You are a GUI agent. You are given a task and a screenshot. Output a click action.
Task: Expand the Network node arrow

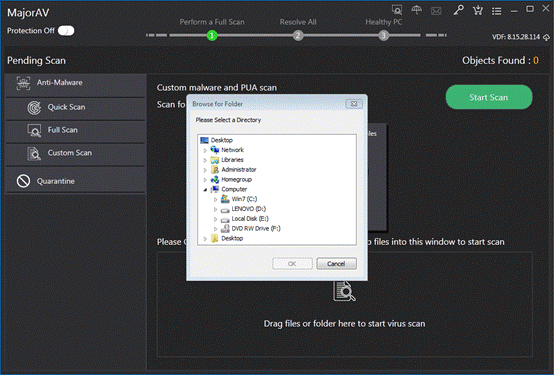(x=205, y=151)
